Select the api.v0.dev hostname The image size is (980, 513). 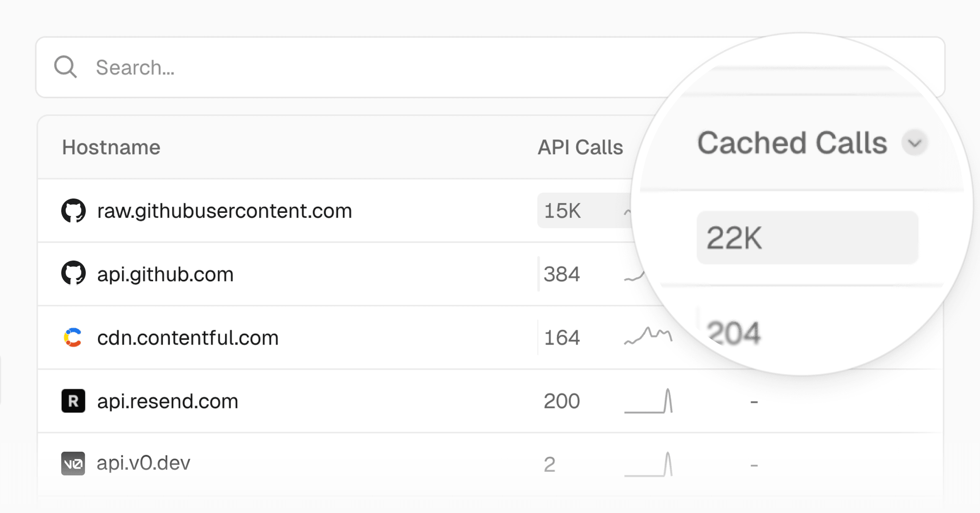point(143,463)
